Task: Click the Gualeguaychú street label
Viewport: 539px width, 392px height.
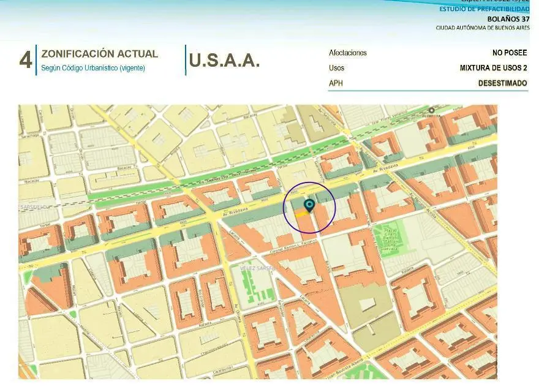Action: point(319,172)
